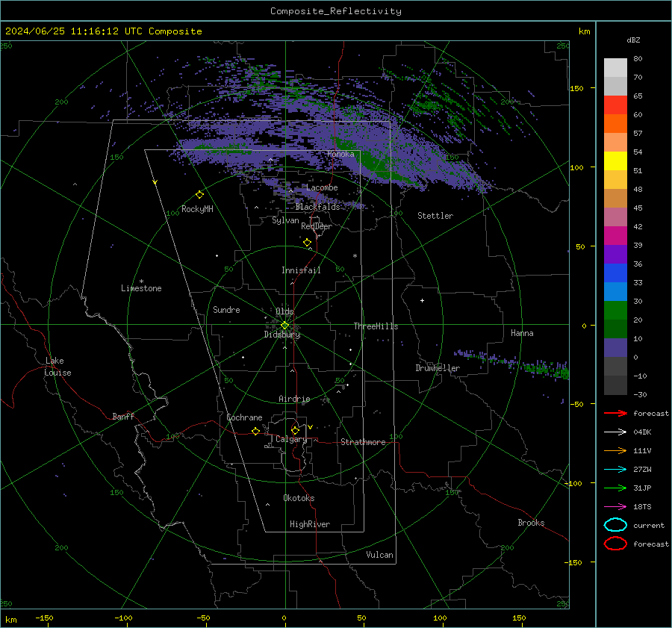Select the Hanna label
This screenshot has height=628, width=672.
pos(522,333)
